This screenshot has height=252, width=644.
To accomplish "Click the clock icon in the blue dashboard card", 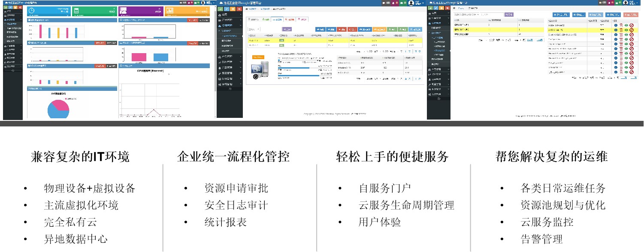I will click(32, 10).
